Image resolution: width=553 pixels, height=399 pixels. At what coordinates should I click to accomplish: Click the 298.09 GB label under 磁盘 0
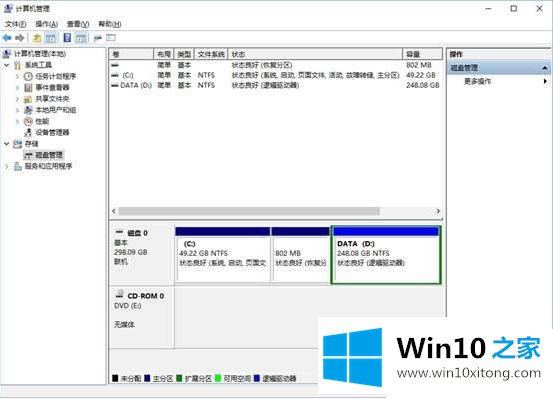(x=130, y=252)
